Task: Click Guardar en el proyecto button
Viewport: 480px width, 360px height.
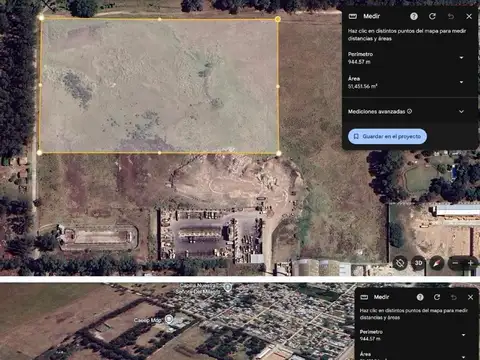Action: tap(387, 136)
